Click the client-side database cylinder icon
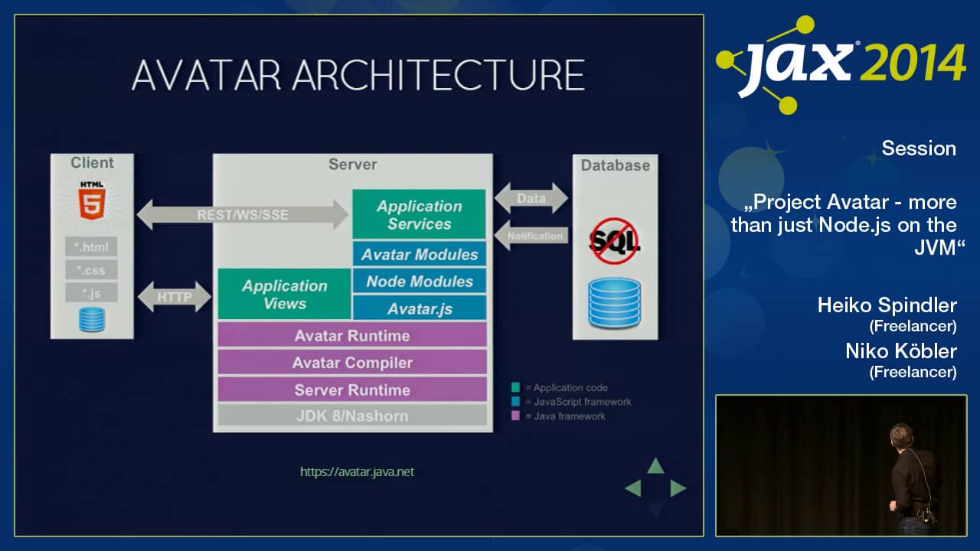Image resolution: width=980 pixels, height=551 pixels. [91, 319]
